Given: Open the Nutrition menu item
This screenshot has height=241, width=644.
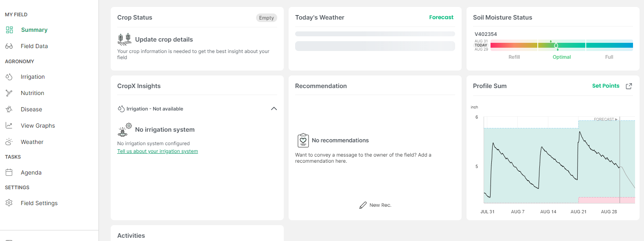Looking at the screenshot, I should pyautogui.click(x=33, y=93).
